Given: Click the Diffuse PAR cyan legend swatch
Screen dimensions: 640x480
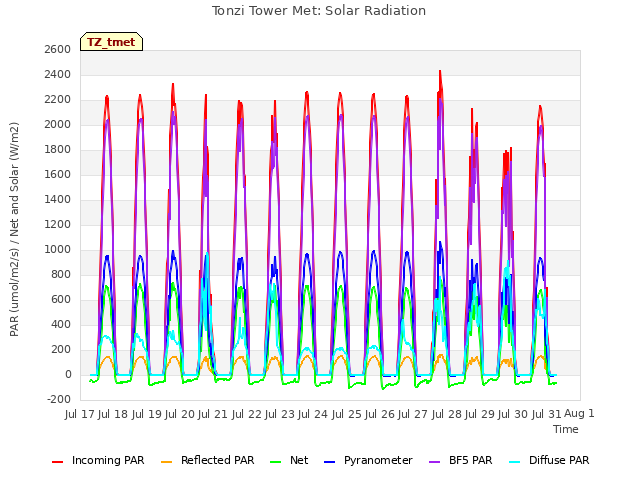Looking at the screenshot, I should coord(515,461).
